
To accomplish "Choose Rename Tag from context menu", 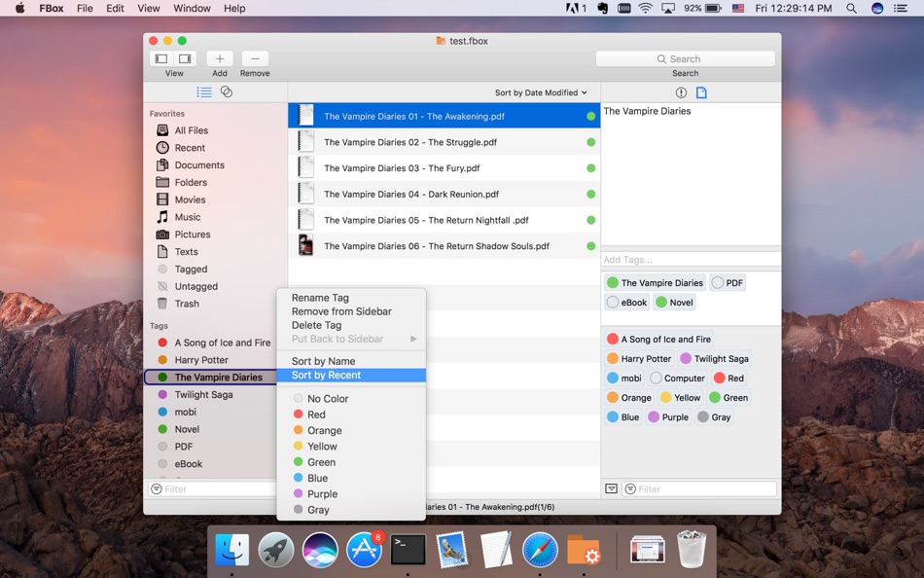I will [351, 298].
